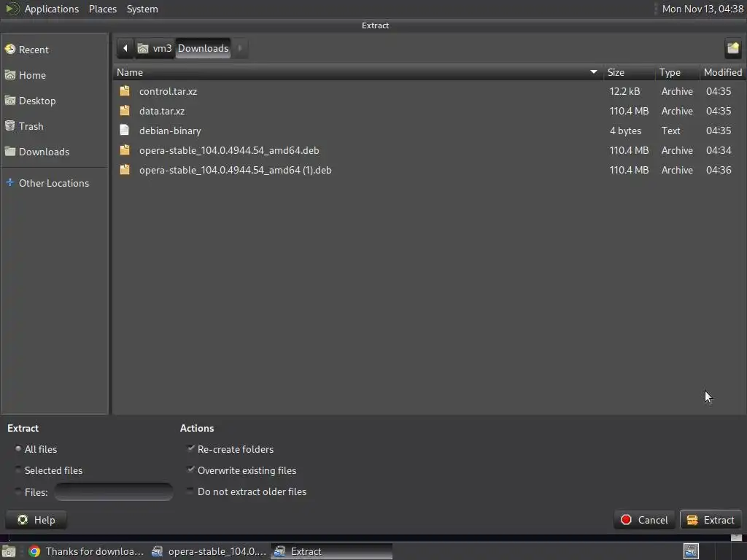Click the 12.2 kB size cell
747x560 pixels.
(x=624, y=91)
